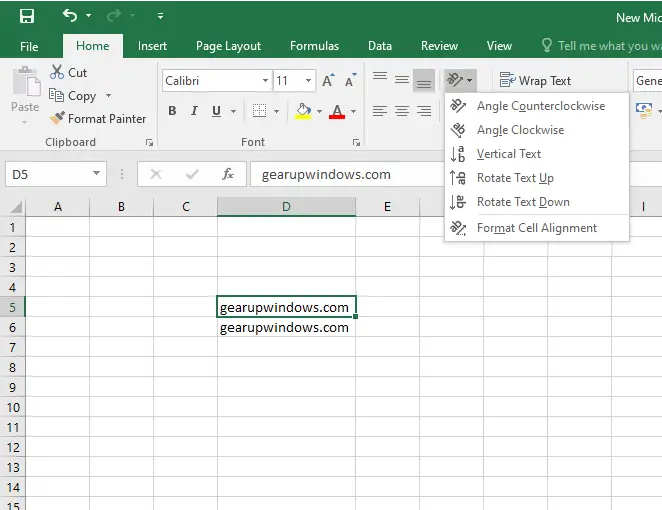This screenshot has width=662, height=510.
Task: Toggle Wrap Text option
Action: tap(535, 80)
